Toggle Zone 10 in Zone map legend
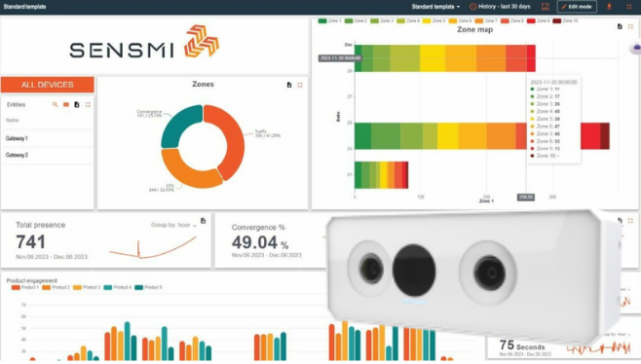 click(565, 20)
